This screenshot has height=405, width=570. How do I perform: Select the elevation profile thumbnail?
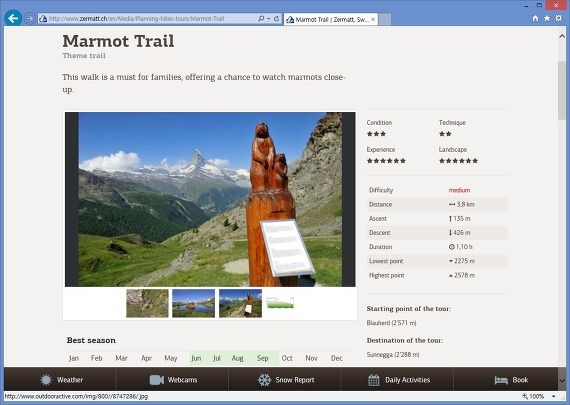(x=280, y=302)
